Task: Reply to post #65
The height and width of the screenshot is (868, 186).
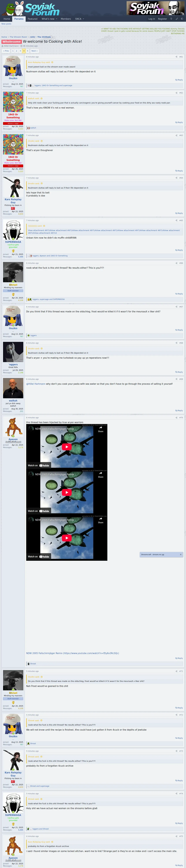Action: [x=179, y=250]
